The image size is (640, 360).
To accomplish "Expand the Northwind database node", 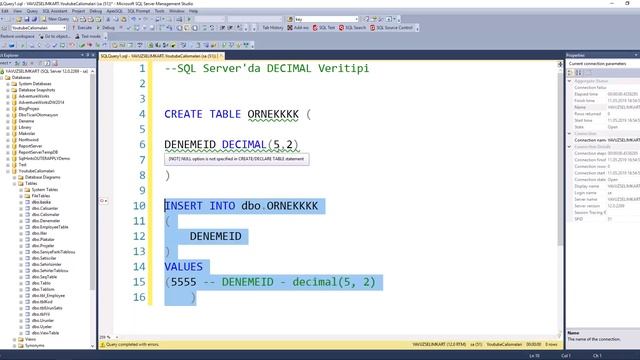I will (8, 140).
